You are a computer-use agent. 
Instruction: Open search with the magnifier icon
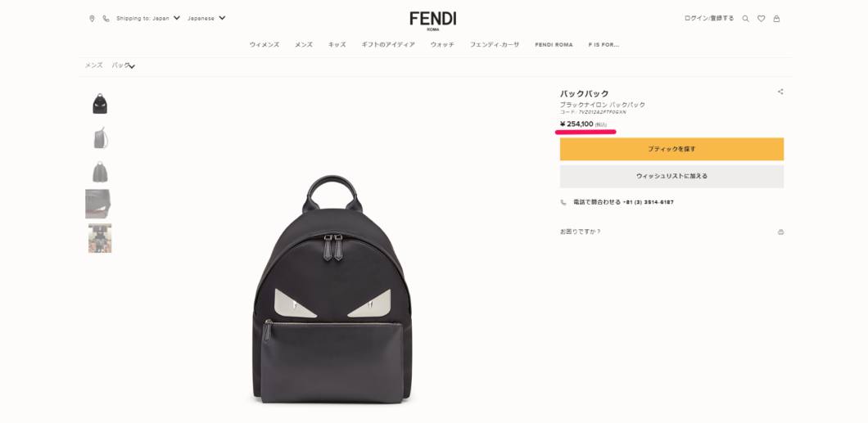[x=746, y=18]
